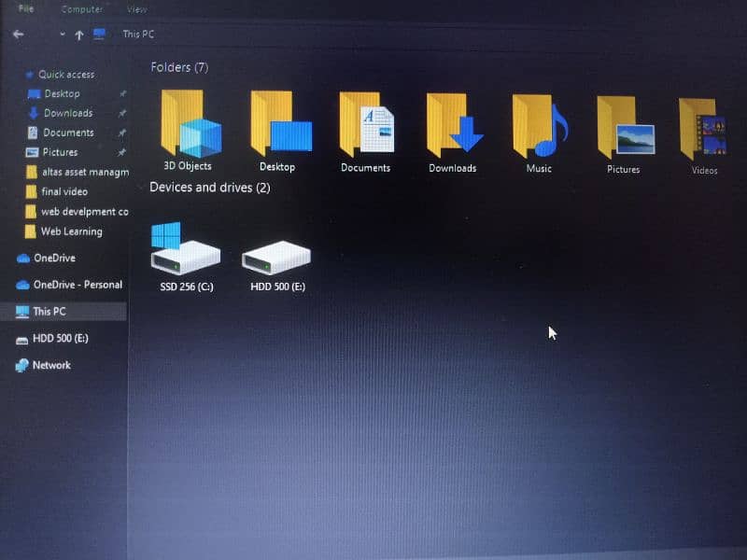Select the Pictures folder icon
This screenshot has height=560, width=747.
click(x=625, y=129)
